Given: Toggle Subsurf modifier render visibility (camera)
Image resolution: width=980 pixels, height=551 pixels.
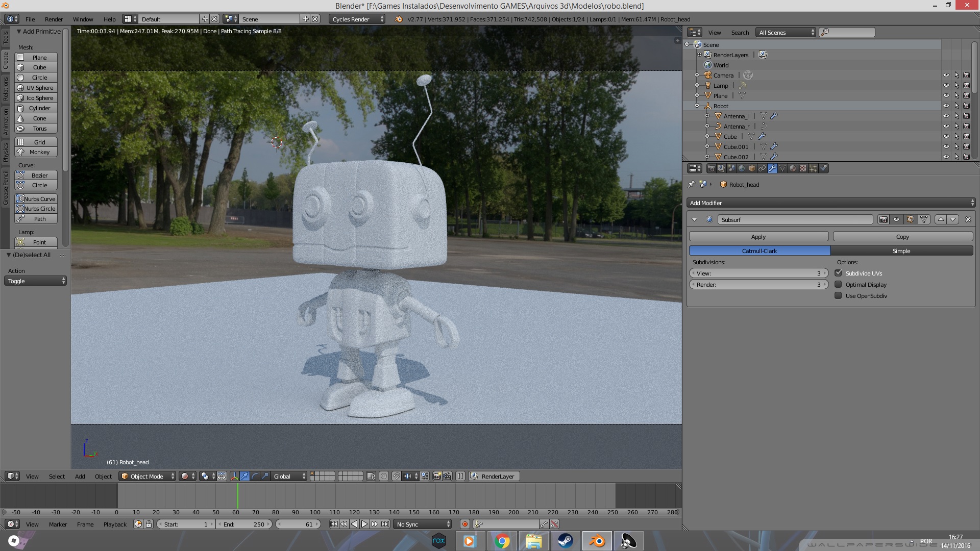Looking at the screenshot, I should (x=883, y=219).
